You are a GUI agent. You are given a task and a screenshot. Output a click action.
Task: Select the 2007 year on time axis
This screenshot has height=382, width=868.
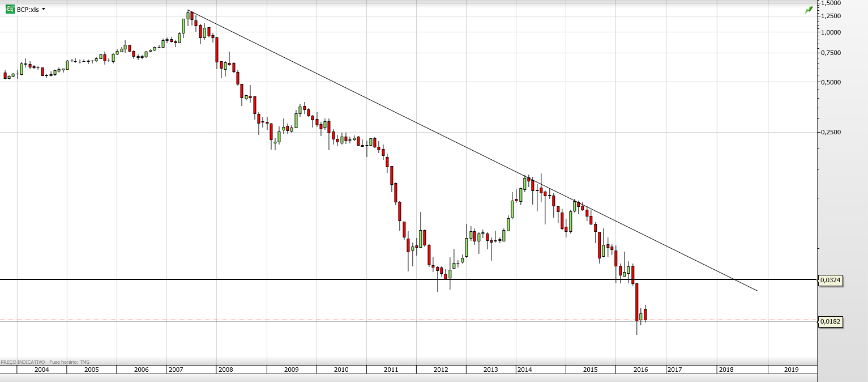[176, 370]
